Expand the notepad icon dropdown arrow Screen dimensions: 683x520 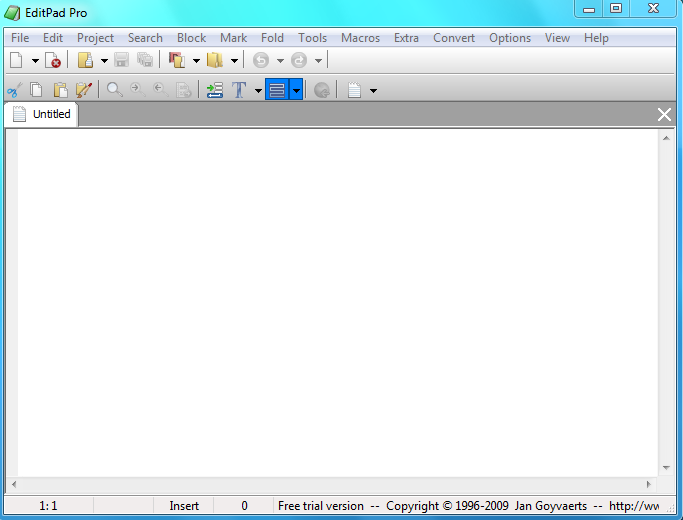tap(373, 91)
